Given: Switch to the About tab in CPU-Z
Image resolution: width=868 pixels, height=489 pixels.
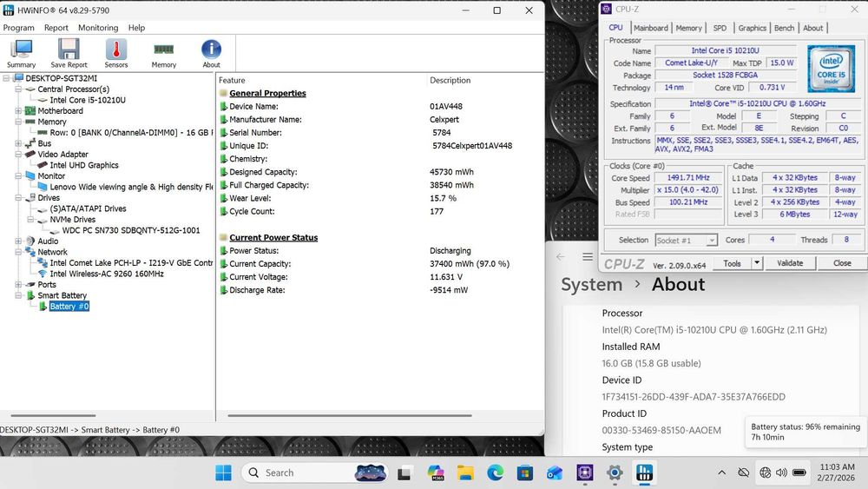Looking at the screenshot, I should pyautogui.click(x=812, y=28).
